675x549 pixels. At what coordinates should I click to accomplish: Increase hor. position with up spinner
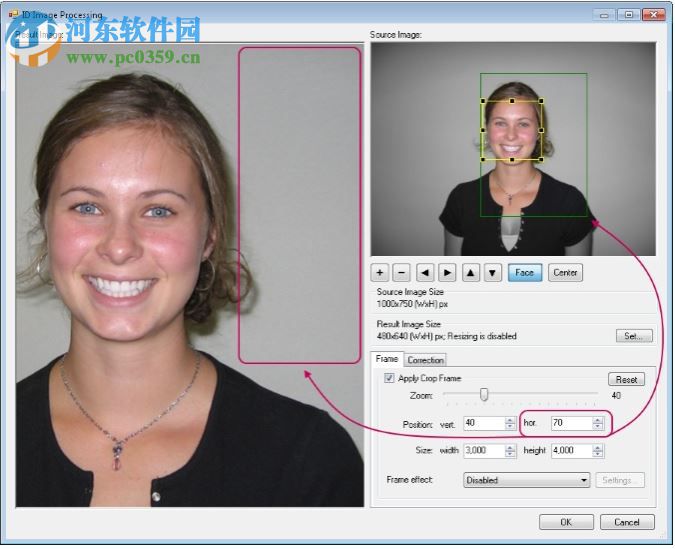point(598,420)
